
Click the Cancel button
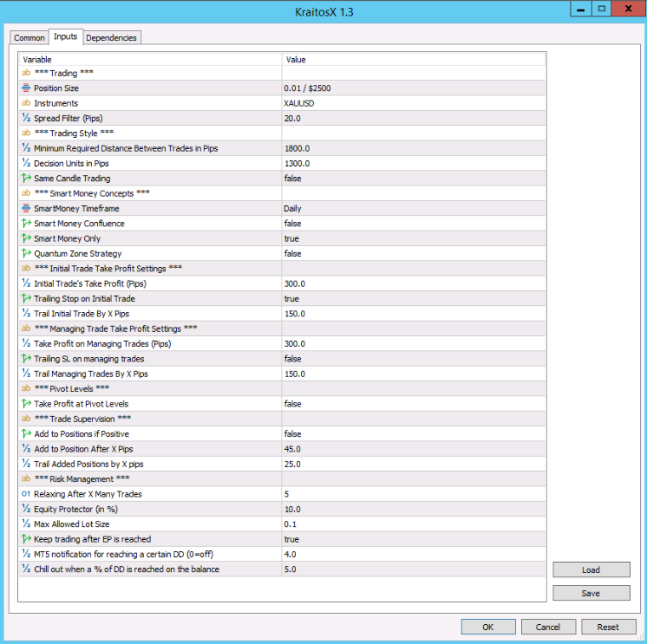(x=548, y=627)
